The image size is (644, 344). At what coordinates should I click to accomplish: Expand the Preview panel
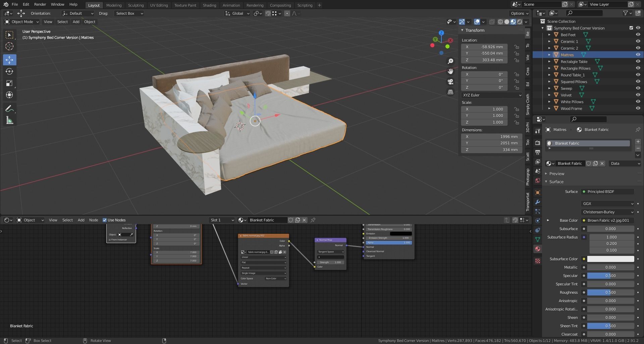point(556,174)
